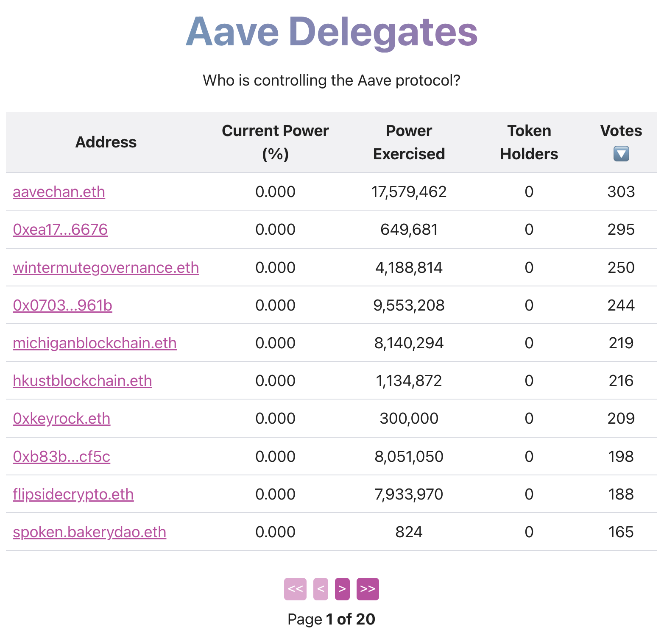The image size is (664, 644).
Task: Click the Votes descending sort arrow icon
Action: tap(621, 153)
